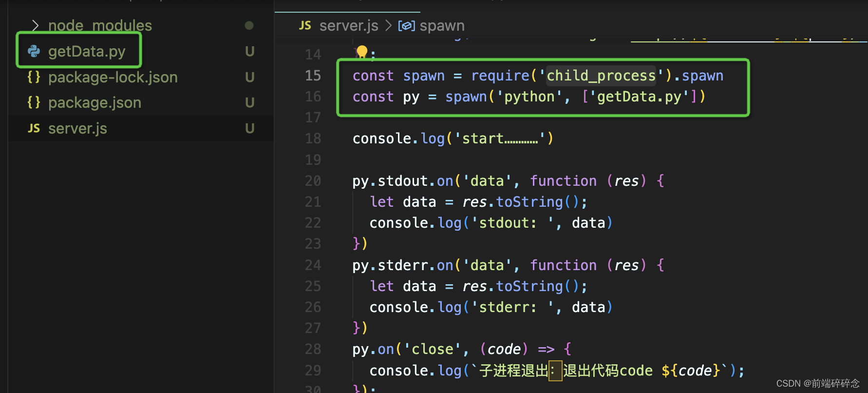The image size is (868, 393).
Task: Click the require keyword on line 15
Action: (500, 76)
